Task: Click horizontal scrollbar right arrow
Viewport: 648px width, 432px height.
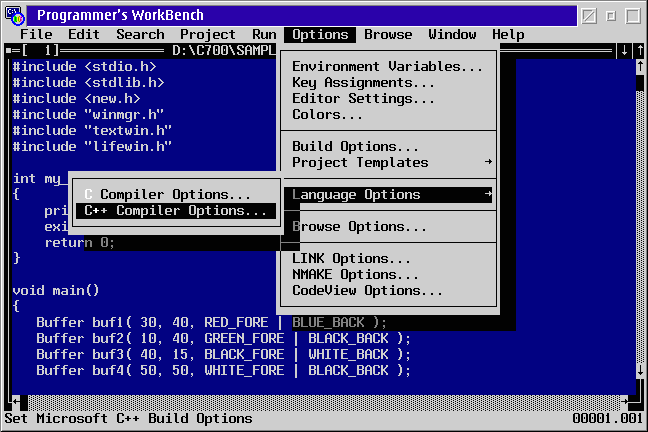Action: click(x=624, y=401)
